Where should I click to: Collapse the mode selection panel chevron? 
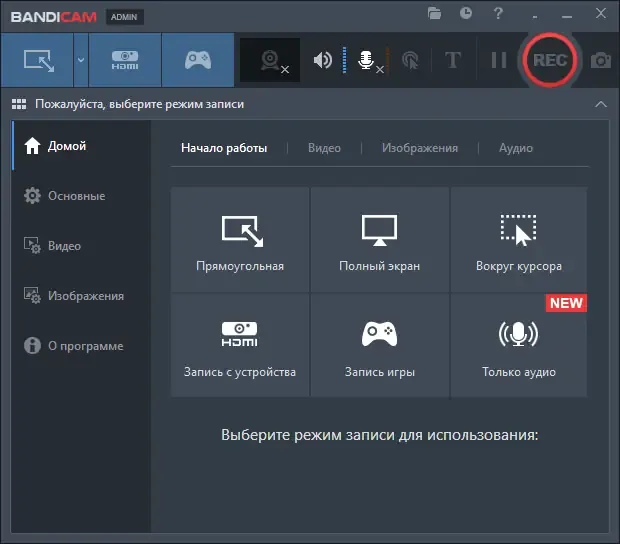click(x=601, y=104)
